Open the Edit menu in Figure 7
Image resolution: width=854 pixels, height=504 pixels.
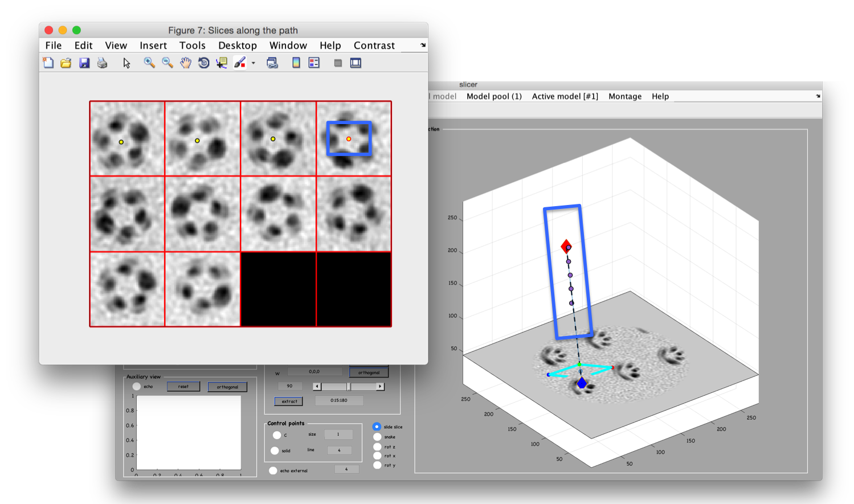(x=83, y=46)
